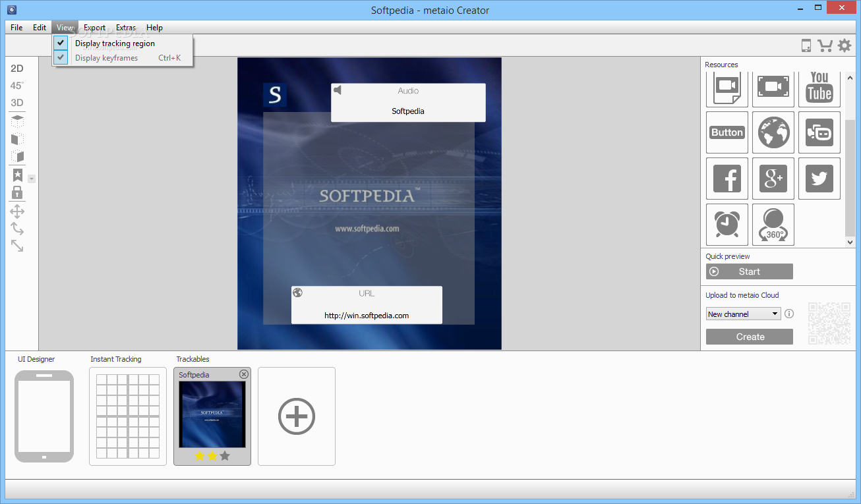861x504 pixels.
Task: Switch to the 45° view mode
Action: tap(16, 86)
